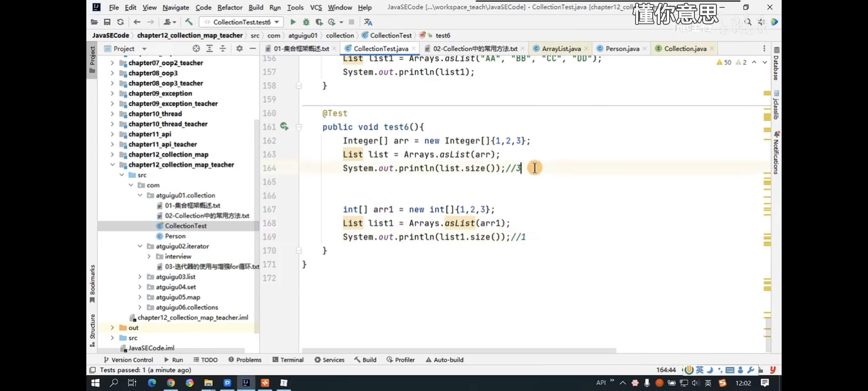Click the Build hammer icon

tap(189, 22)
